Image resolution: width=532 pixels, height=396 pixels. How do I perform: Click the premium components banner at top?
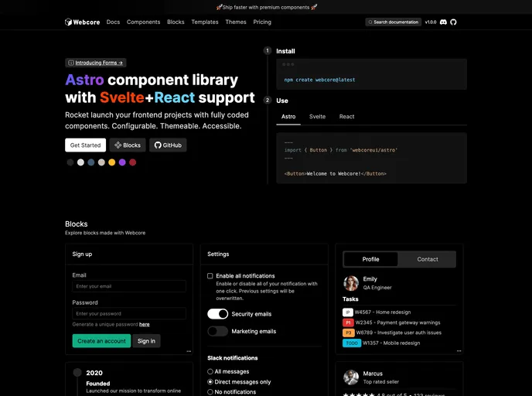tap(266, 7)
